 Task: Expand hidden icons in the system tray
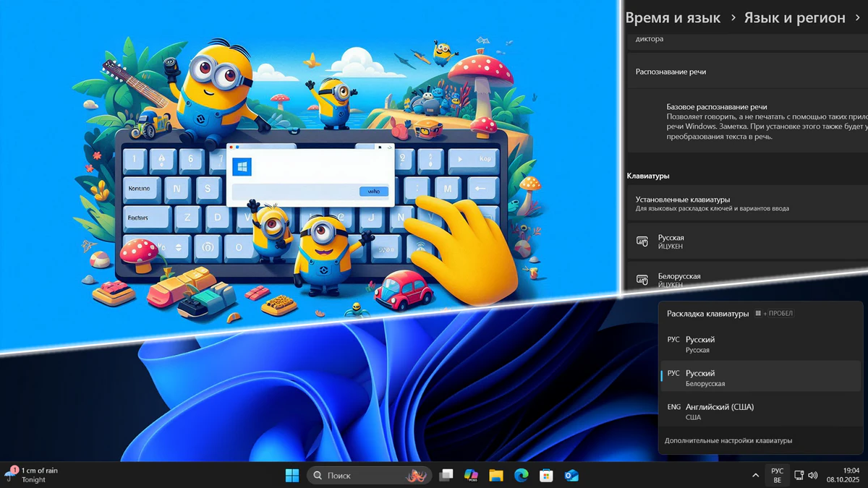pyautogui.click(x=756, y=475)
